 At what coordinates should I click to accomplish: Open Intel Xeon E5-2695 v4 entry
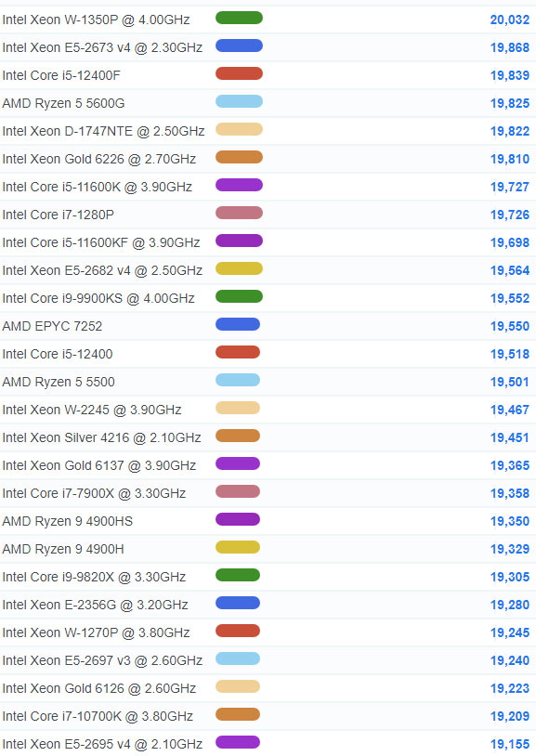(102, 745)
